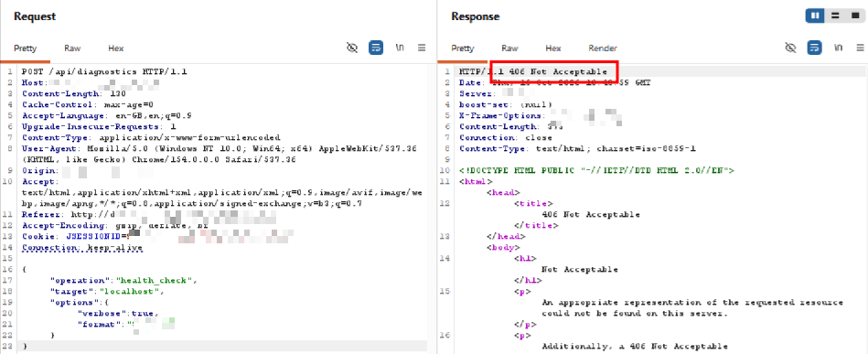Click the 'Cache-Control: max-age=0' header
Screen dimensions: 868x354
coord(88,104)
